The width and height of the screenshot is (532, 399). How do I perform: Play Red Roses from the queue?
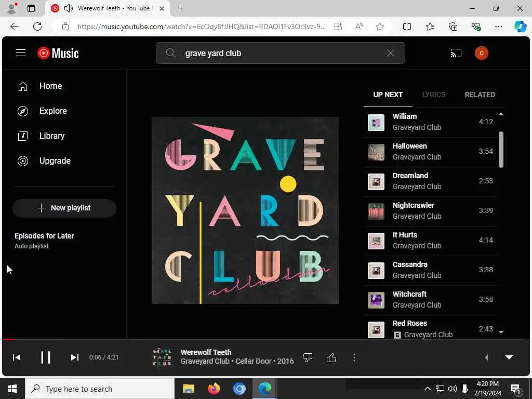[430, 327]
